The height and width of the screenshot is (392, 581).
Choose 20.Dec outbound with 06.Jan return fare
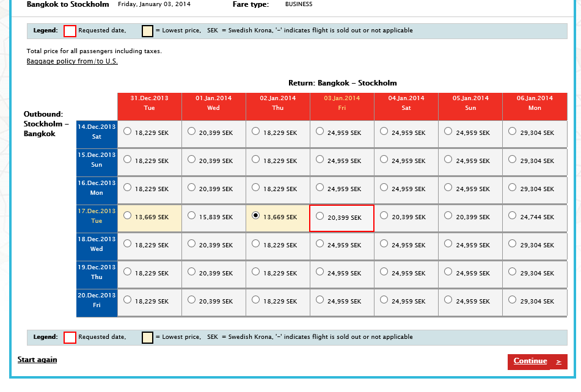click(512, 299)
